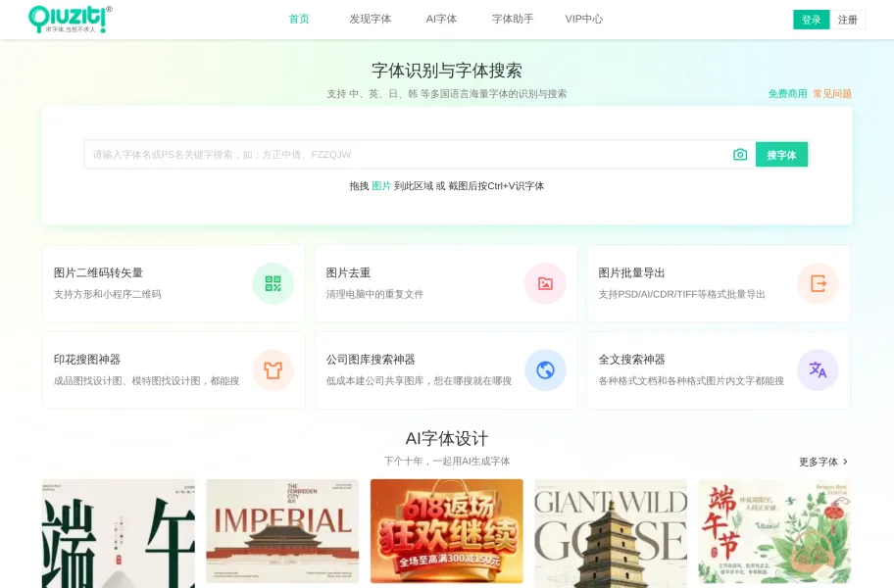Go to 首页 tab
Viewport: 894px width, 588px height.
[299, 19]
